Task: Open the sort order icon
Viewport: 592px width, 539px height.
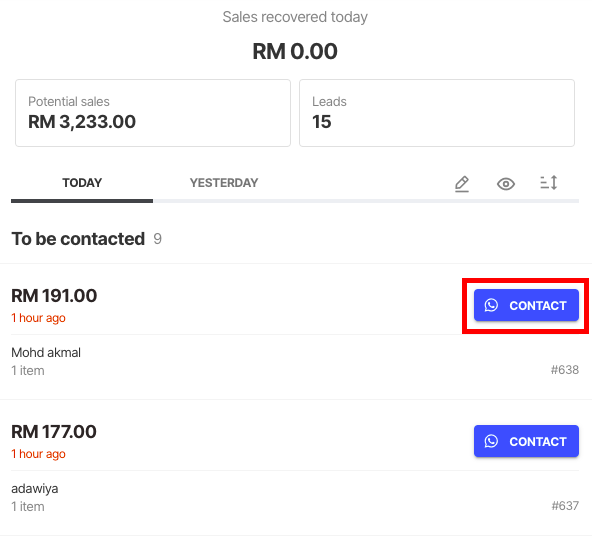Action: tap(549, 183)
